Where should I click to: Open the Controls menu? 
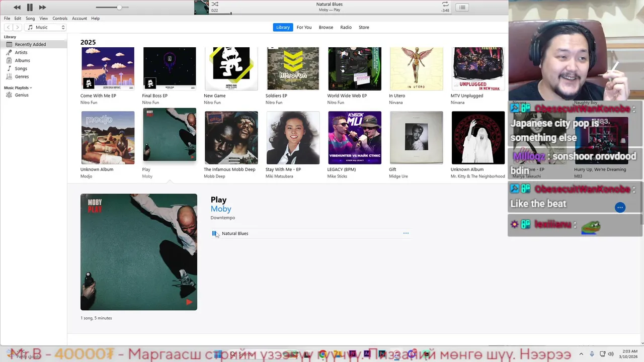(60, 18)
